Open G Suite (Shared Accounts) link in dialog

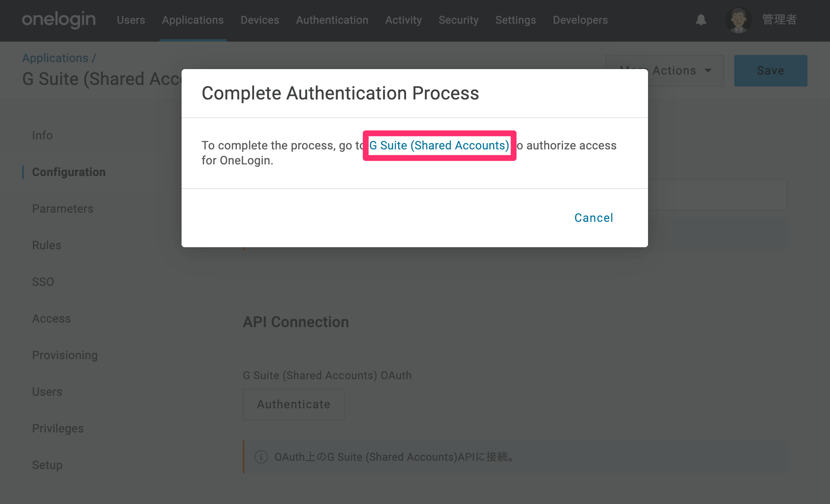[x=439, y=145]
